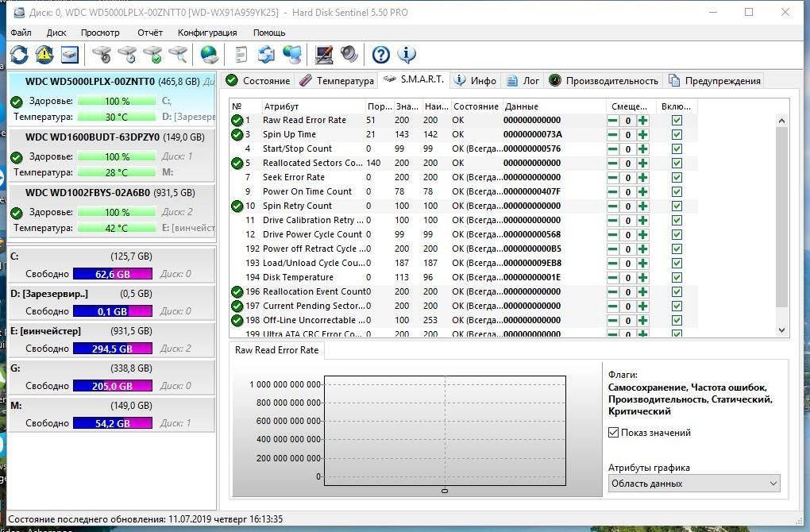Screen dimensions: 810x532
Task: Click the slider handle below the graph
Action: tap(445, 491)
